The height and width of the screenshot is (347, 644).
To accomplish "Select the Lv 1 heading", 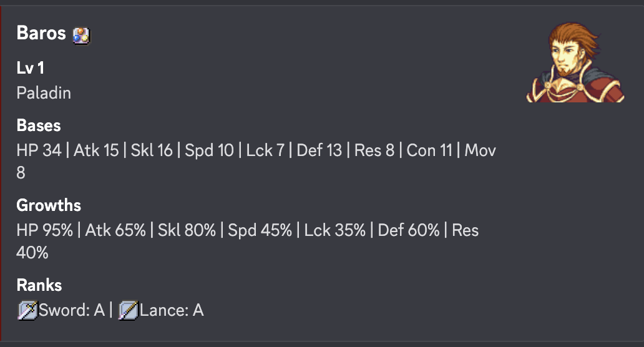I will tap(31, 68).
